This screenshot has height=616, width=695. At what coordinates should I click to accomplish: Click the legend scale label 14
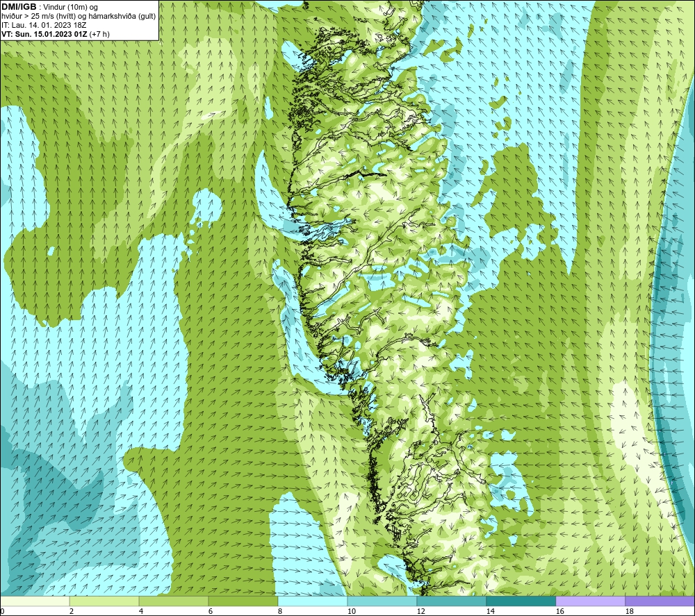tap(490, 612)
